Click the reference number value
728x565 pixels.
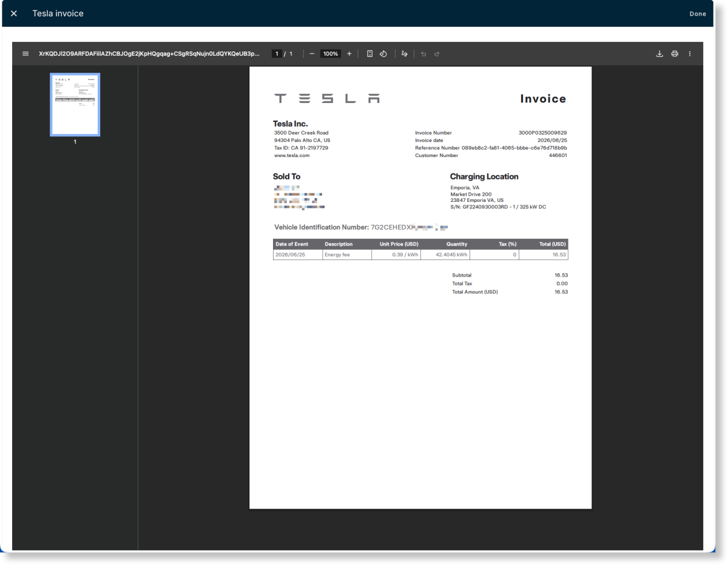point(514,148)
